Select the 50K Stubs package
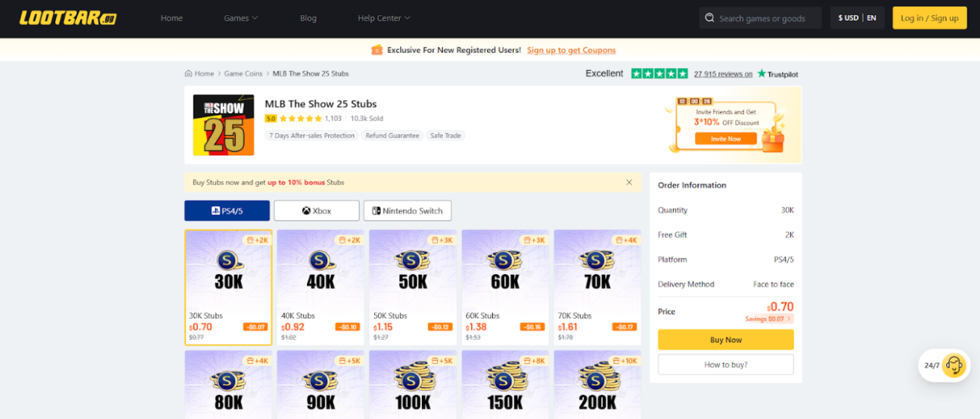The width and height of the screenshot is (980, 419). point(412,288)
